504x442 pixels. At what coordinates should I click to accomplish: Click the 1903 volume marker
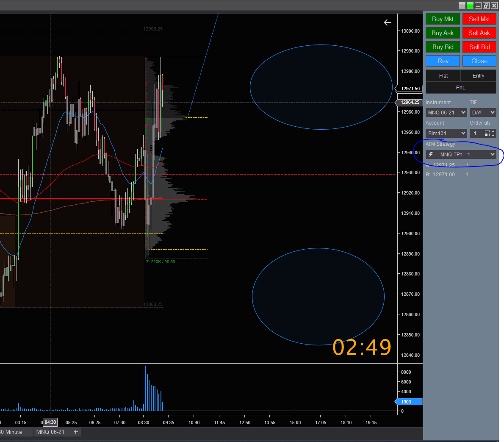click(x=409, y=402)
